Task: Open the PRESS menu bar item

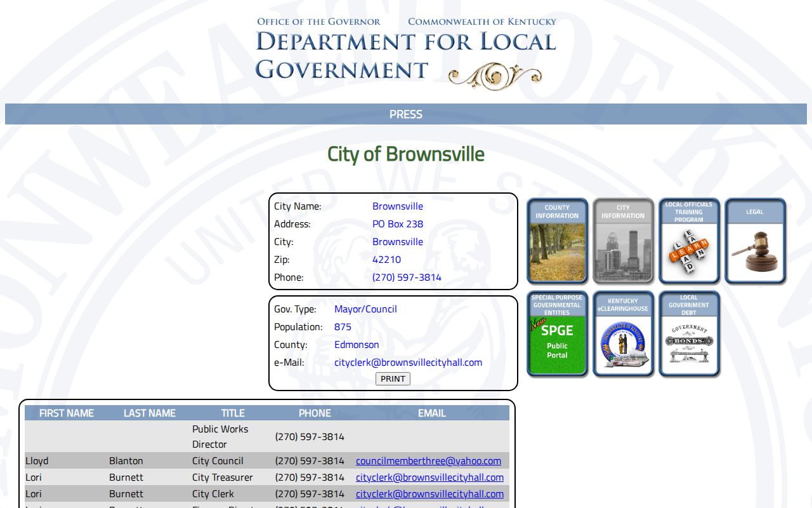Action: [406, 114]
